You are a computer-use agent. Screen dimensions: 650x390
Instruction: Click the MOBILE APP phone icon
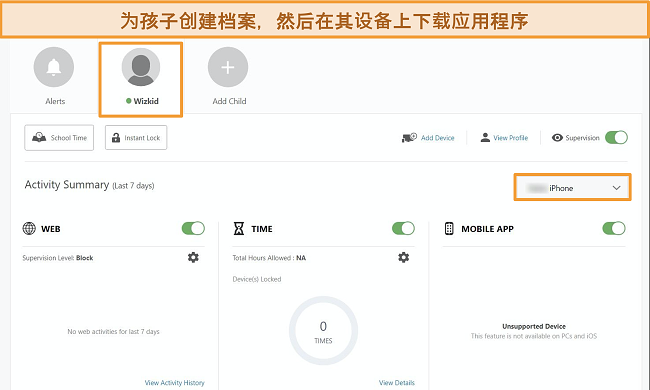coord(449,228)
